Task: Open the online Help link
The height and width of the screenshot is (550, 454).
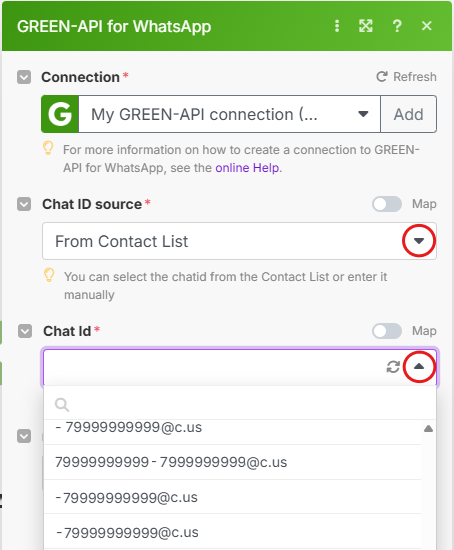Action: 248,168
